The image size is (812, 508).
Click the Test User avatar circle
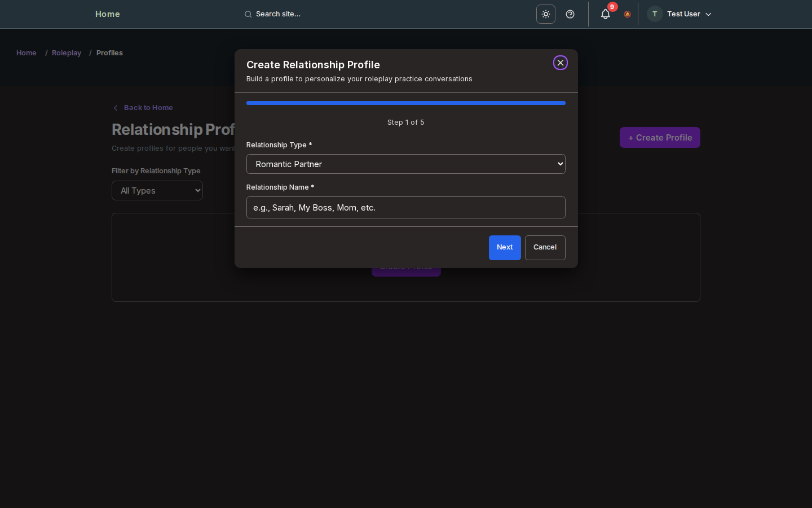point(655,14)
